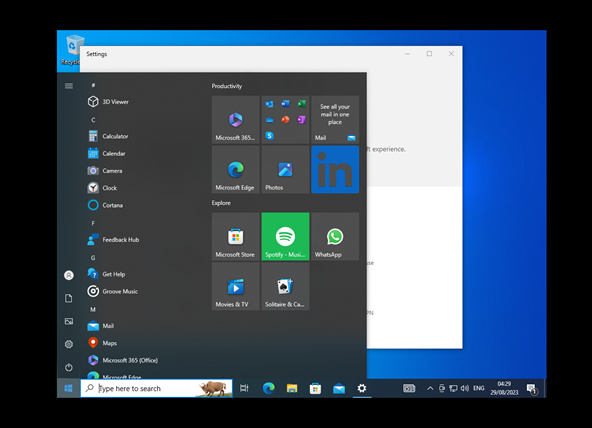Focus the taskbar search box
This screenshot has width=592, height=428.
(x=156, y=388)
